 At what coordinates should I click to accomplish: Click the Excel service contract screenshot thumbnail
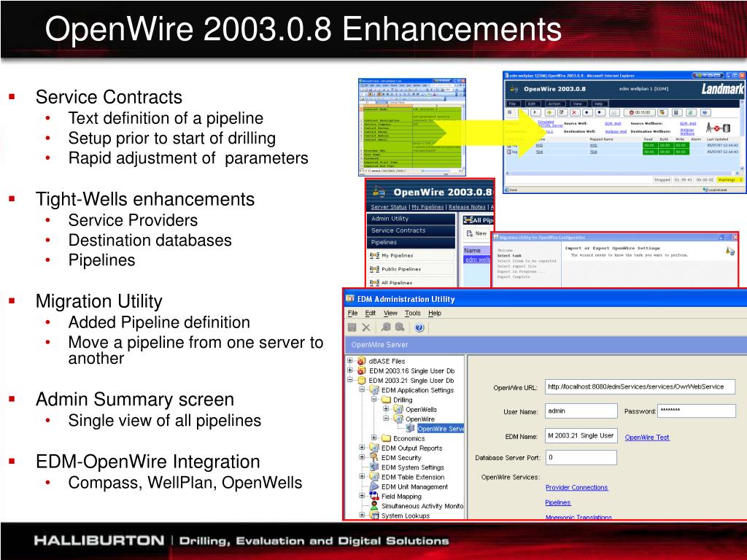(412, 127)
